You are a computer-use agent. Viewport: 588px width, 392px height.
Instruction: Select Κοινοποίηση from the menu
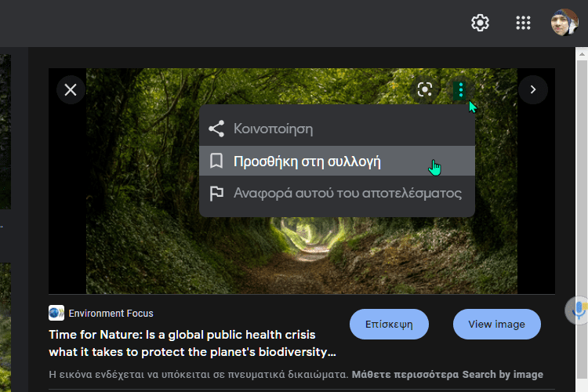pyautogui.click(x=337, y=129)
